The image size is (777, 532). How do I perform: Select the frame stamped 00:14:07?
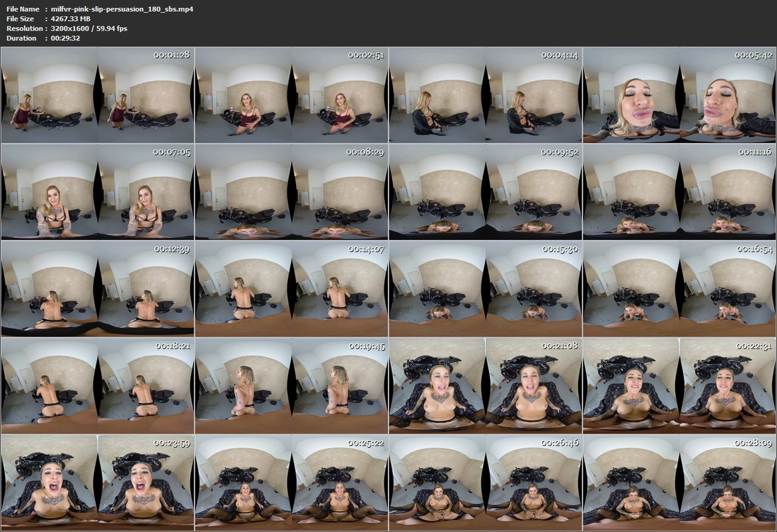click(x=291, y=289)
